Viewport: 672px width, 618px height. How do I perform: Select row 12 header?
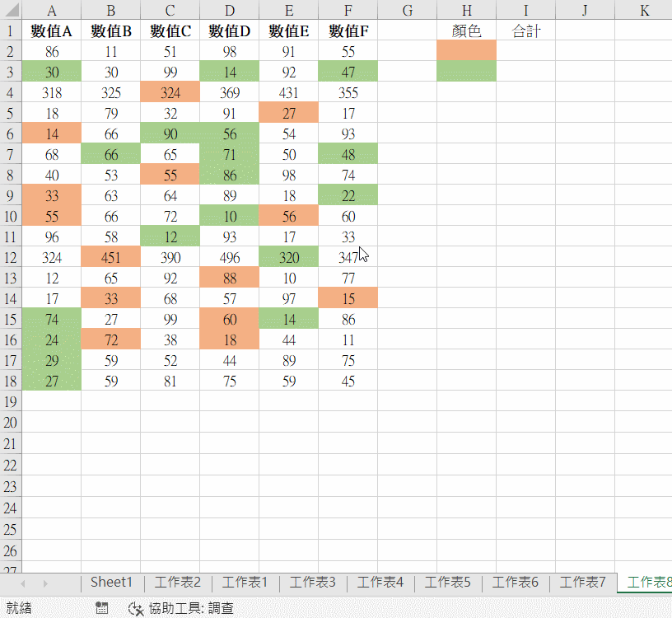pos(11,257)
